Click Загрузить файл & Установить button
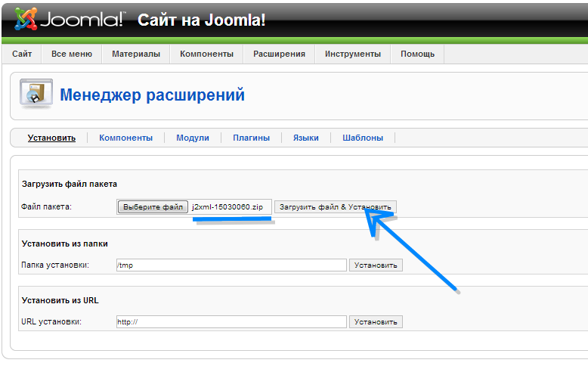The width and height of the screenshot is (588, 366). tap(335, 207)
